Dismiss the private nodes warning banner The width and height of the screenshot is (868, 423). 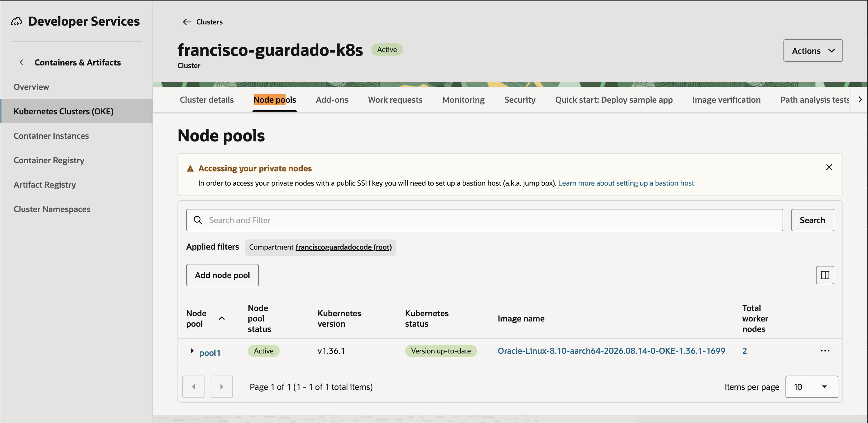click(x=829, y=167)
